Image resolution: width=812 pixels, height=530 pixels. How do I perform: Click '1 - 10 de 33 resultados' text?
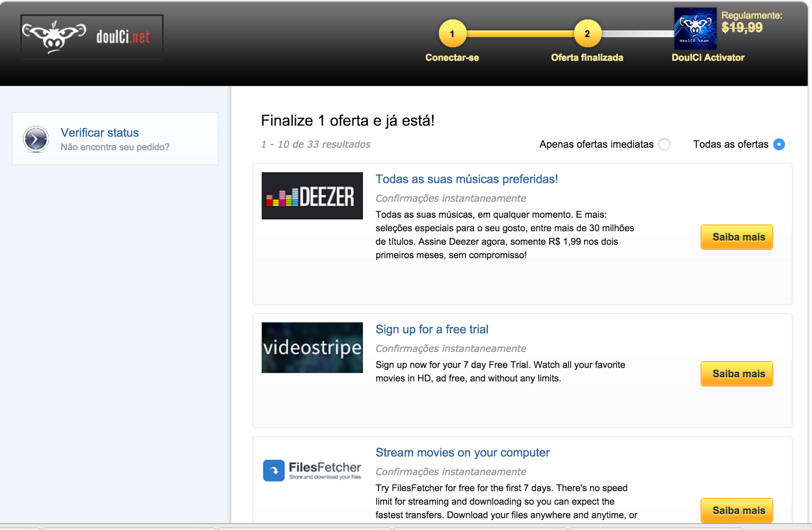point(316,144)
